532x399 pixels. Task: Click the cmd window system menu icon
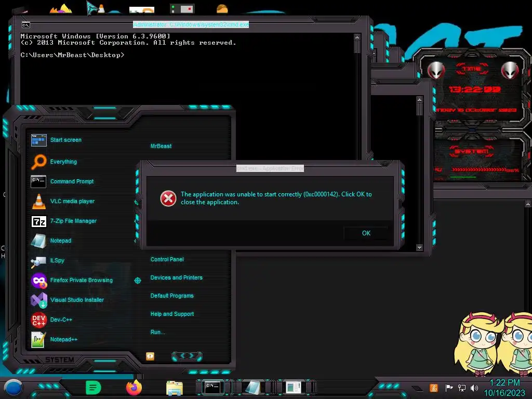(x=26, y=25)
